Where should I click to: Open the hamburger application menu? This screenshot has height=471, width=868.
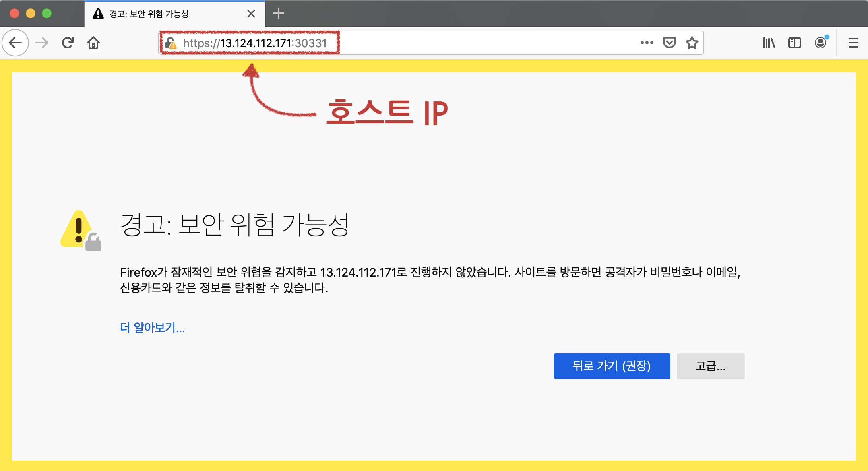853,43
